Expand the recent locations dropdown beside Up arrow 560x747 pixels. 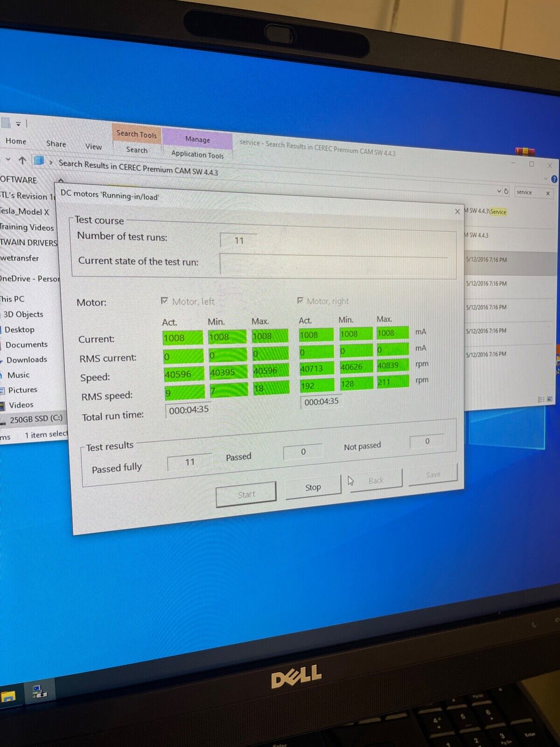point(8,159)
